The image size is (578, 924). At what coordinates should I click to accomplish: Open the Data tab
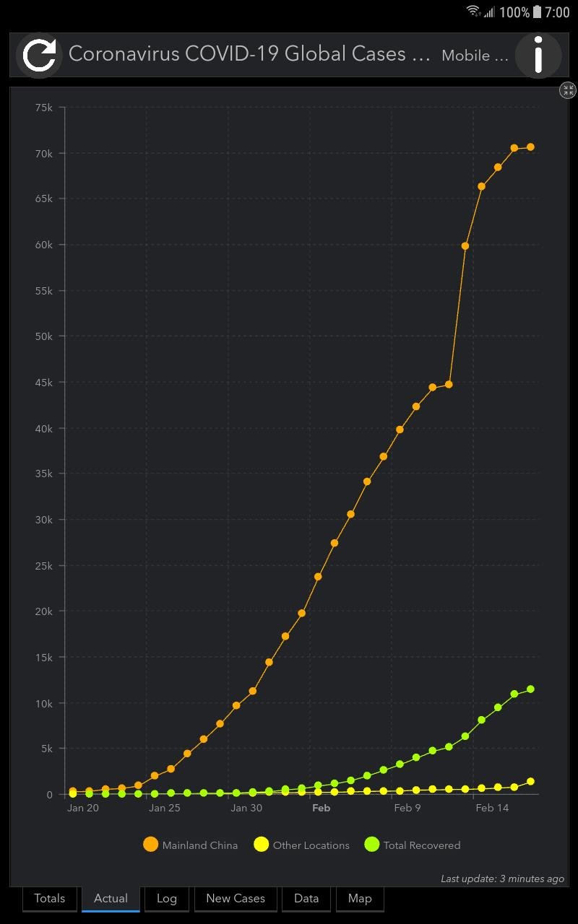[x=306, y=899]
